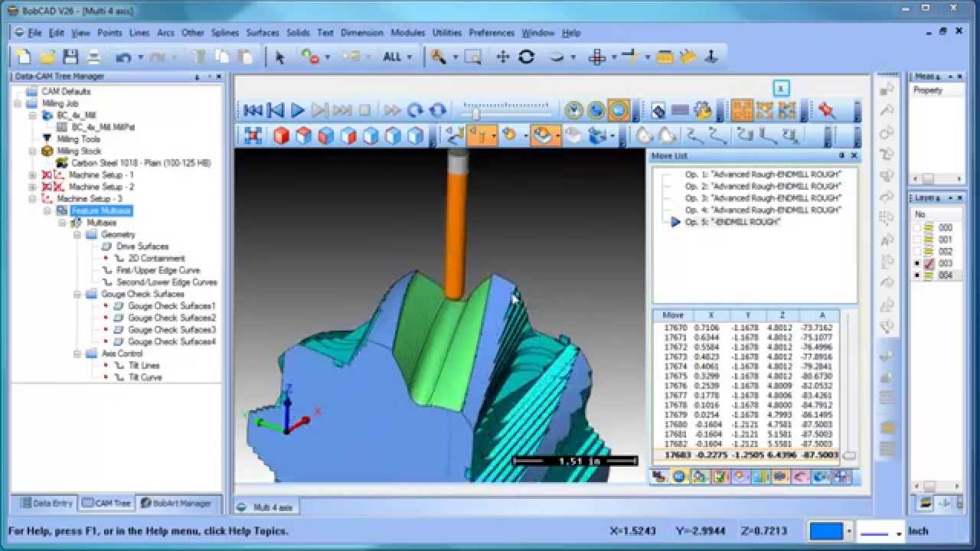Select Op. 1 Advanced Rough in Move List
Image resolution: width=980 pixels, height=551 pixels.
(763, 174)
